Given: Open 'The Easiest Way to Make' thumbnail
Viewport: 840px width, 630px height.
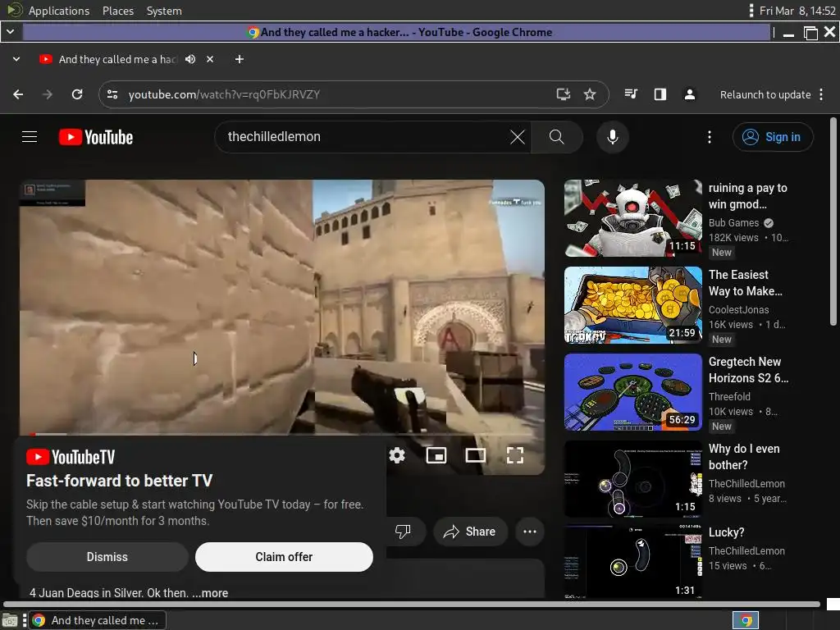Looking at the screenshot, I should click(x=632, y=305).
